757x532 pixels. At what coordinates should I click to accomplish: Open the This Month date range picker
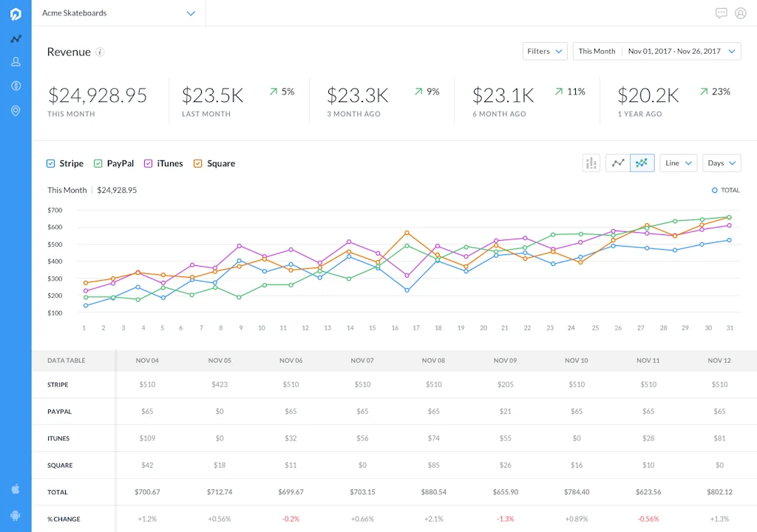(657, 51)
